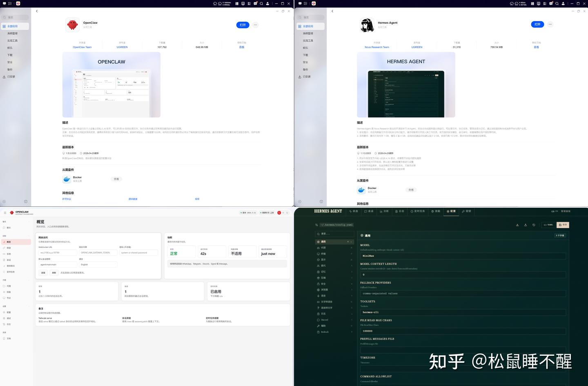Viewport: 588px width, 386px height.
Task: Click the Hermes Agent portrait app icon
Action: pos(367,25)
